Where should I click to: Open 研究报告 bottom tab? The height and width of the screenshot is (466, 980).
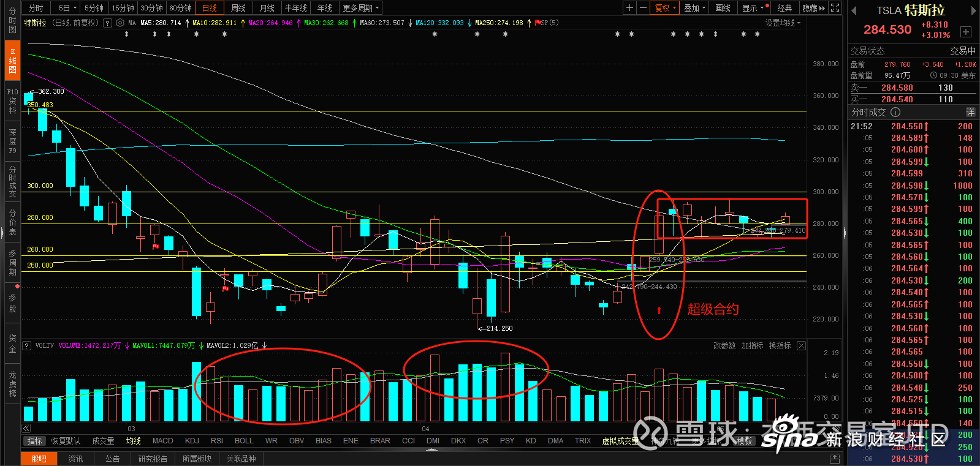(153, 459)
